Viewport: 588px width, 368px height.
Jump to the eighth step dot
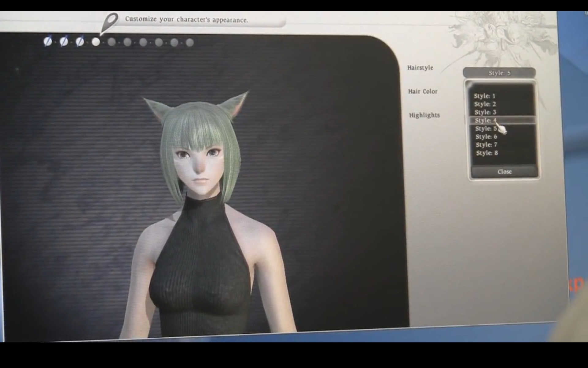(159, 42)
